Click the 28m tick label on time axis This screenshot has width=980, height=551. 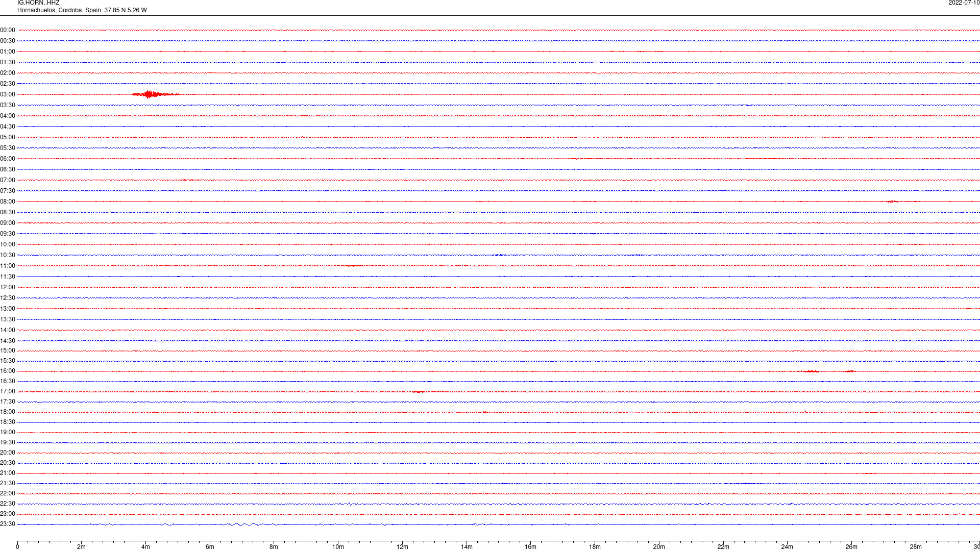click(916, 547)
